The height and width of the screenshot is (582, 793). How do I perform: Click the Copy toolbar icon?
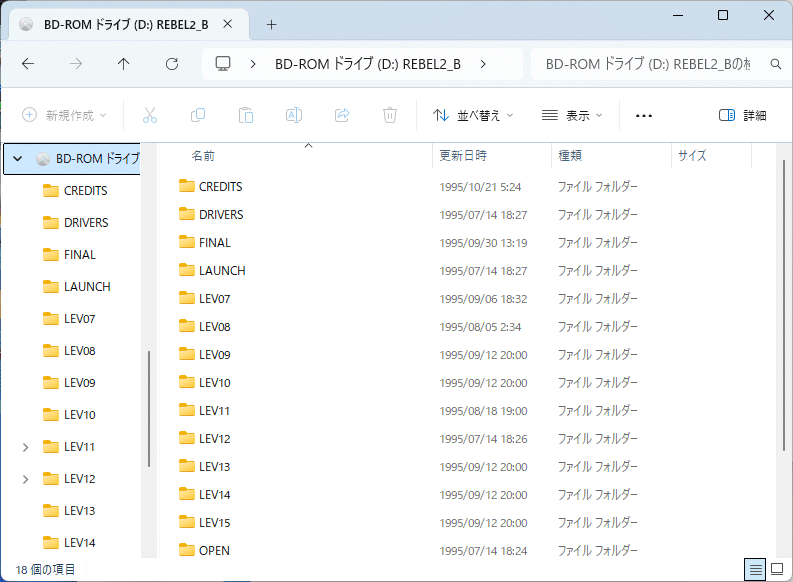tap(198, 115)
